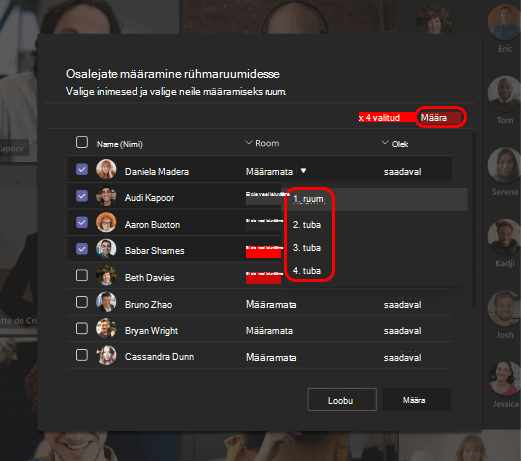Choose 2. tuba from the room list
Viewport: 521px width, 461px height.
click(x=307, y=225)
